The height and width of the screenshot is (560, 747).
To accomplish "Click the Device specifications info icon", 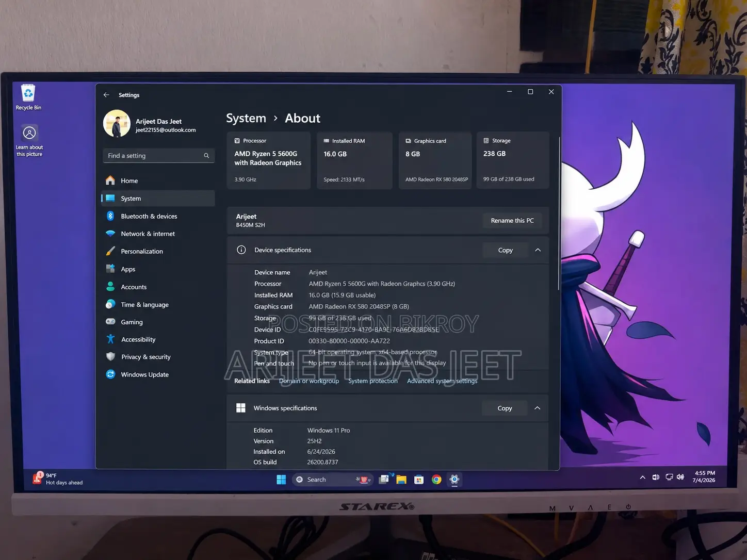I will pyautogui.click(x=241, y=250).
